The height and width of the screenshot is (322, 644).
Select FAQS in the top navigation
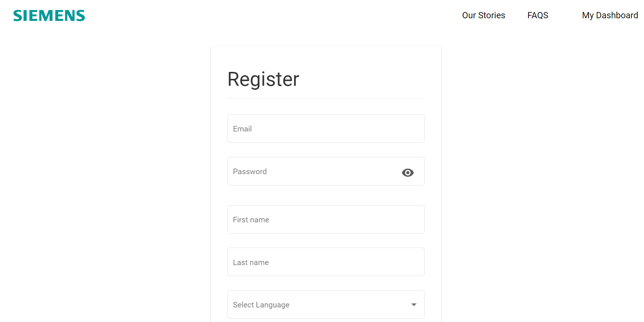pos(537,15)
